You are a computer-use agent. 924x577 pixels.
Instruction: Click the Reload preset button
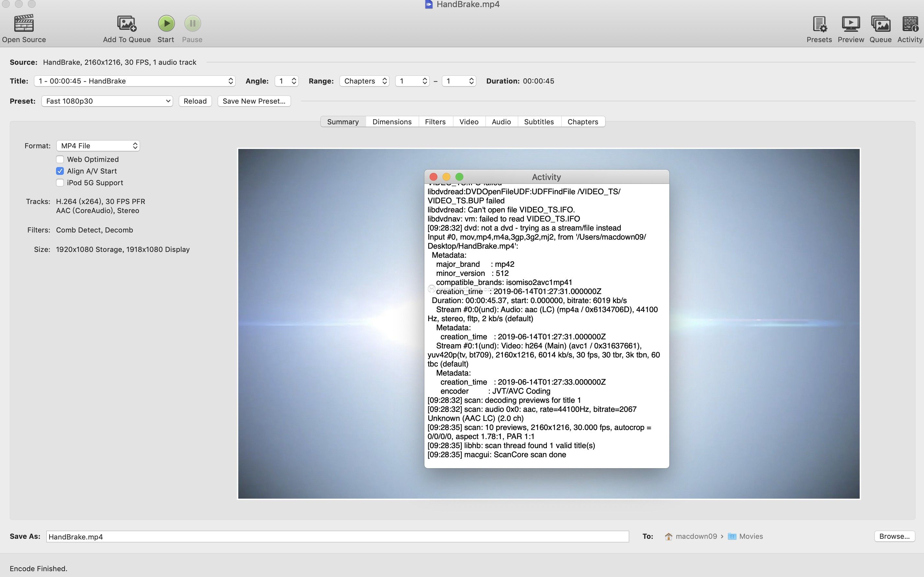(195, 101)
